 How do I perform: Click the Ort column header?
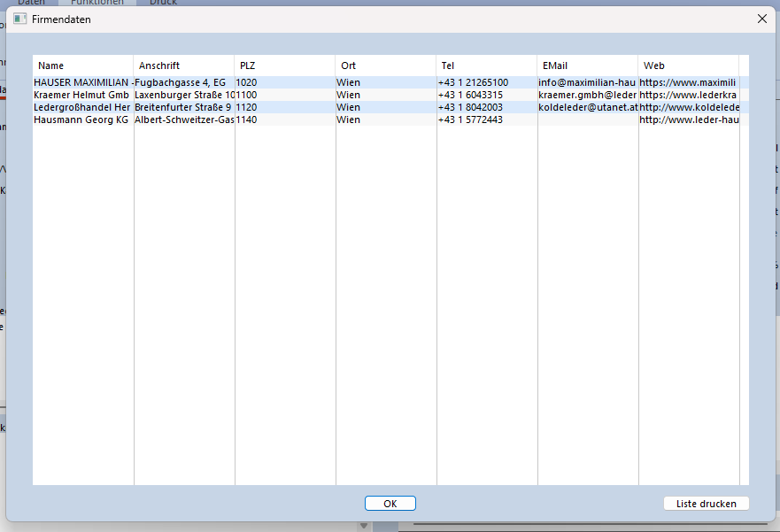[347, 65]
